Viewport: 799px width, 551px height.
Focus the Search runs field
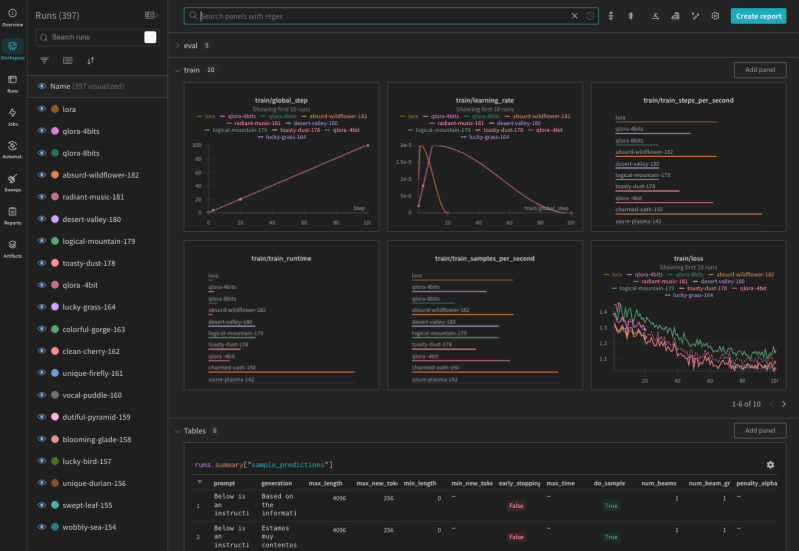coord(96,37)
